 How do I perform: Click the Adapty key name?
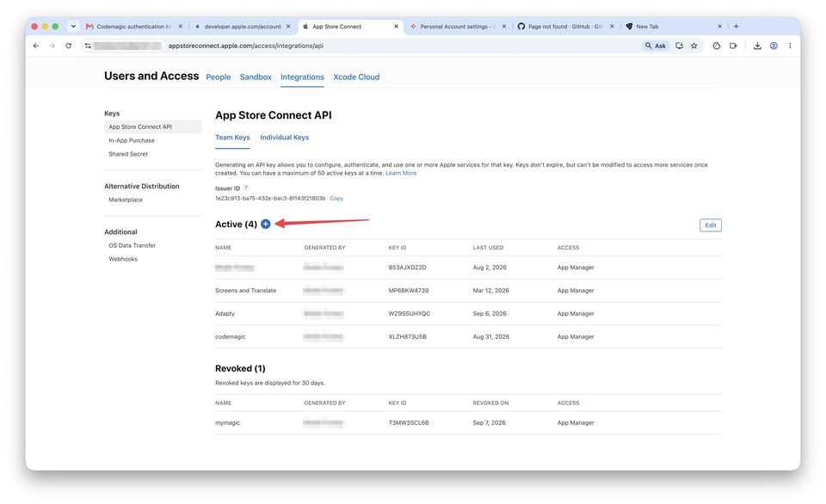tap(225, 314)
